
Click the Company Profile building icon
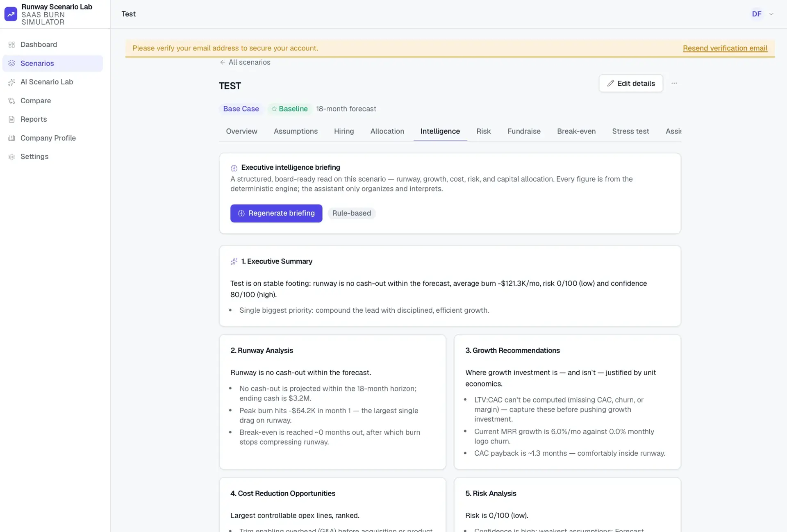pyautogui.click(x=11, y=138)
